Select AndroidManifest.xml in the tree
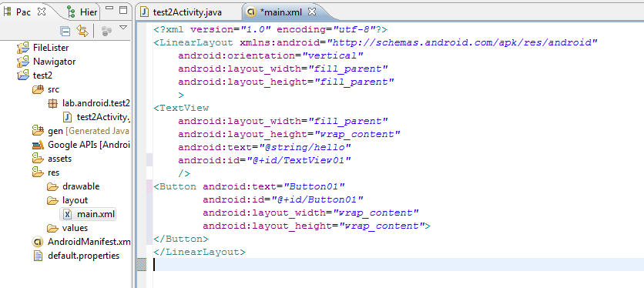The height and width of the screenshot is (288, 644). [x=89, y=242]
